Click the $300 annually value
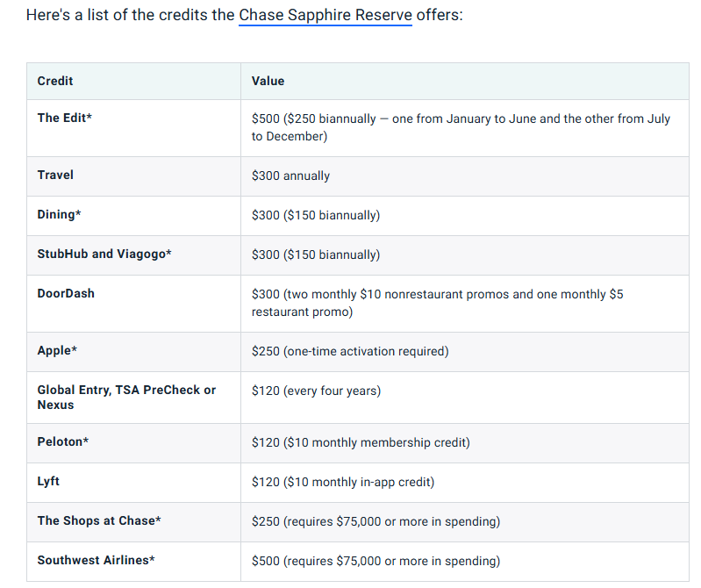The image size is (701, 588). click(290, 176)
